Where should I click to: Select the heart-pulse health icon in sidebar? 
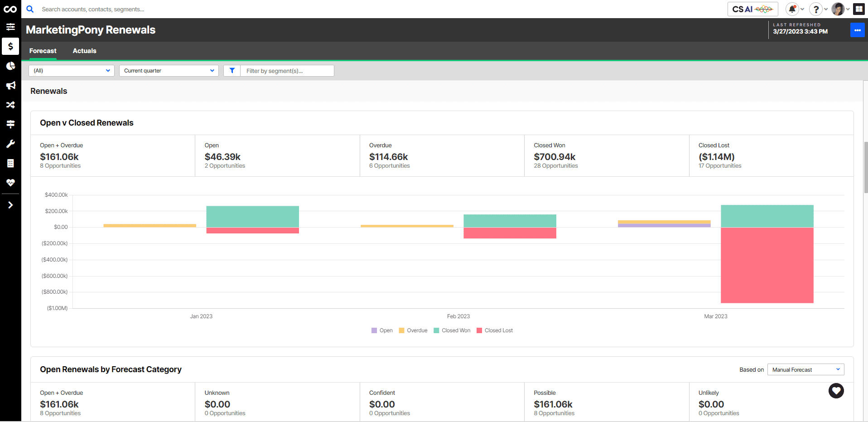tap(10, 183)
